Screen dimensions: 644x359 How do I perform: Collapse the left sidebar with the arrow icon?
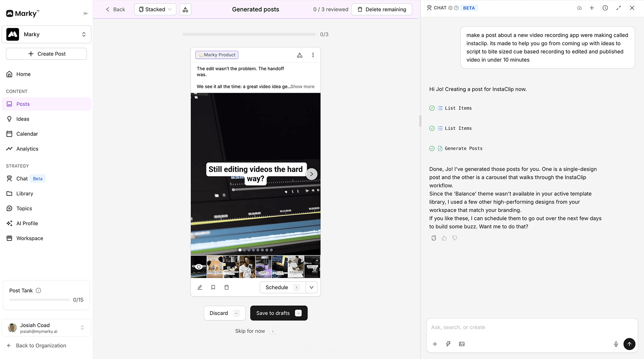pyautogui.click(x=86, y=13)
